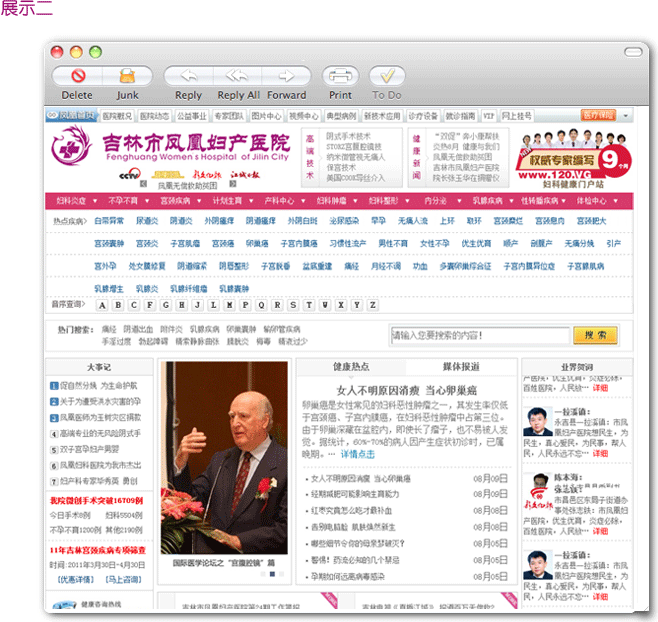
Task: Open the 医院概况 tab
Action: [117, 116]
